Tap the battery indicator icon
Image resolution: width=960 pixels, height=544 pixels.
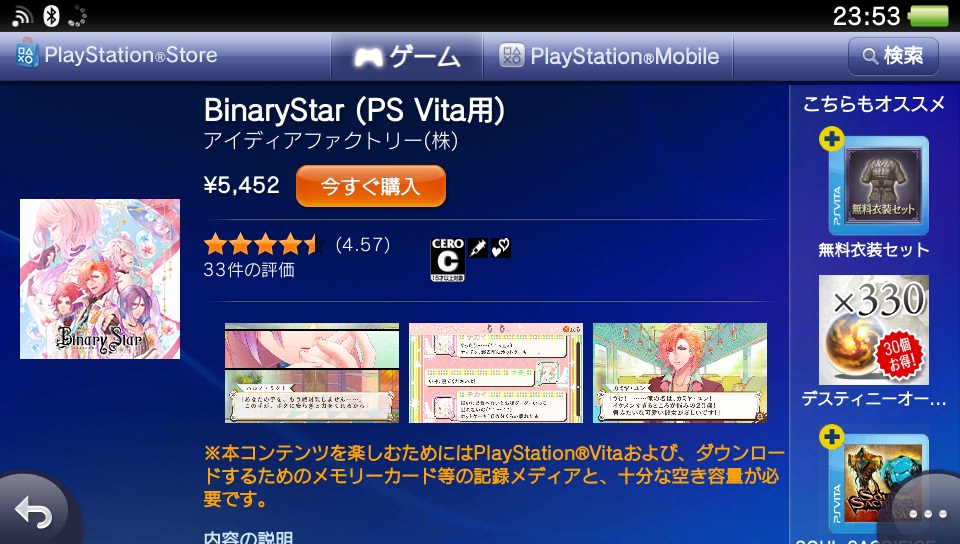(x=929, y=16)
